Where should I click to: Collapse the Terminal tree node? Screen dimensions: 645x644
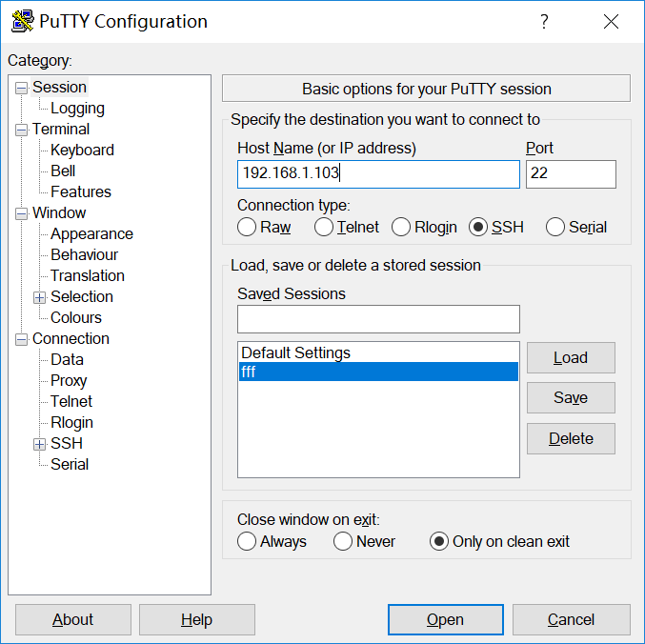click(x=21, y=130)
